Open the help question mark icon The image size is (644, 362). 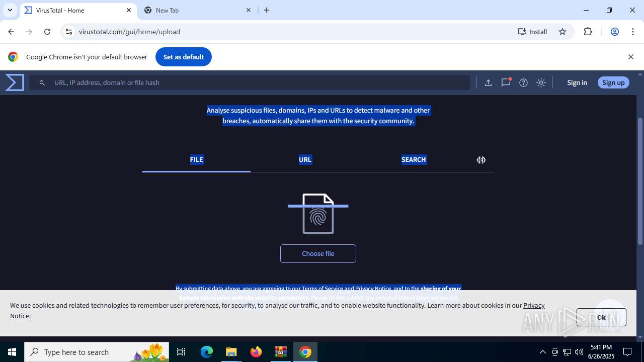[524, 82]
